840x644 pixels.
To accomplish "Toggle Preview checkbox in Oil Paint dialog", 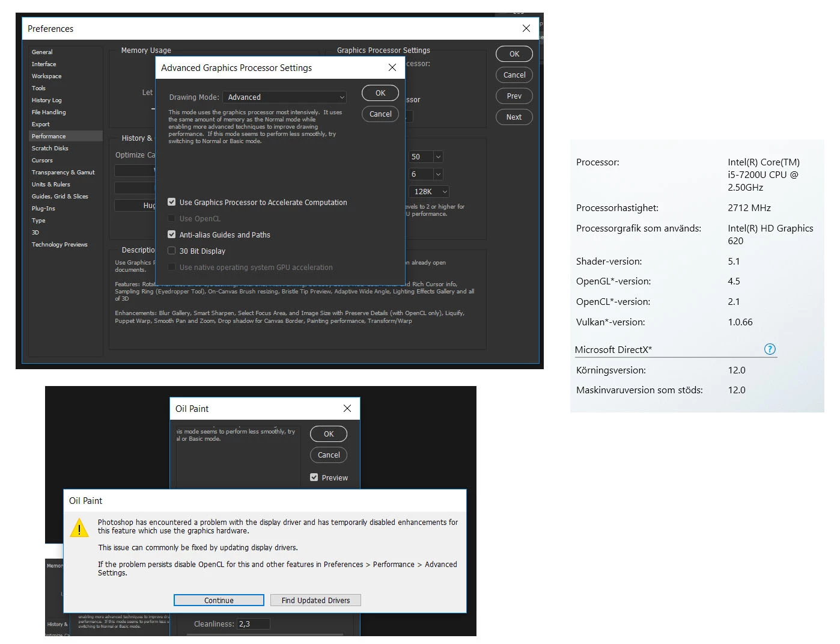I will coord(314,477).
